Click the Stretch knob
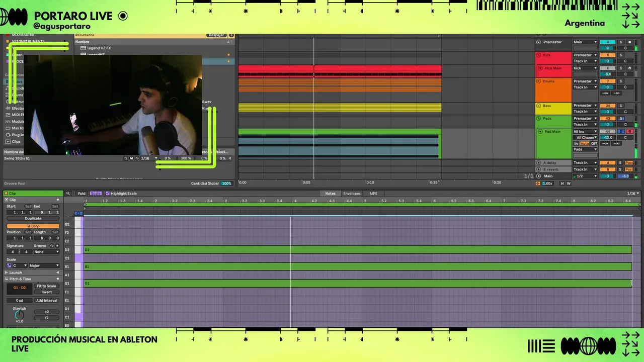Screen dimensions: 644x362 click(19, 315)
